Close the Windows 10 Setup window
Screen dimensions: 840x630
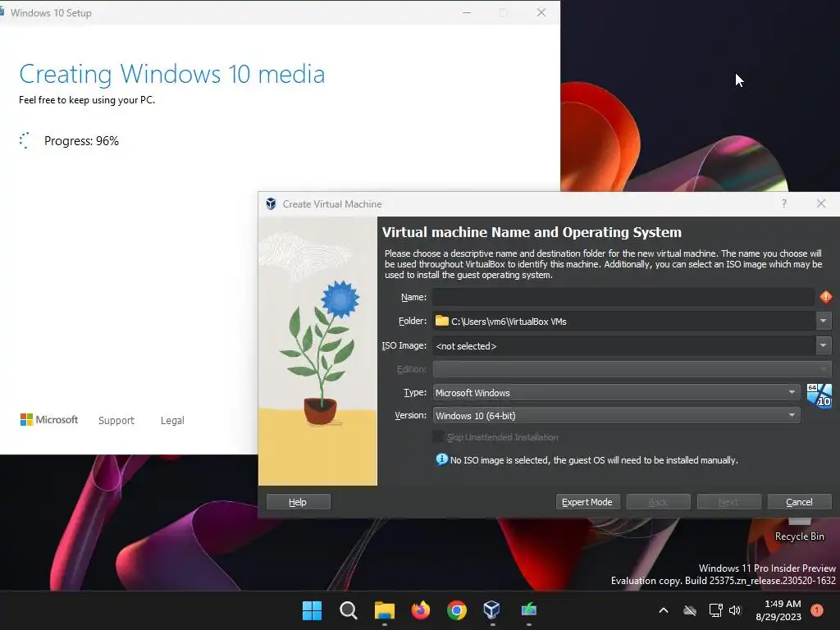541,12
